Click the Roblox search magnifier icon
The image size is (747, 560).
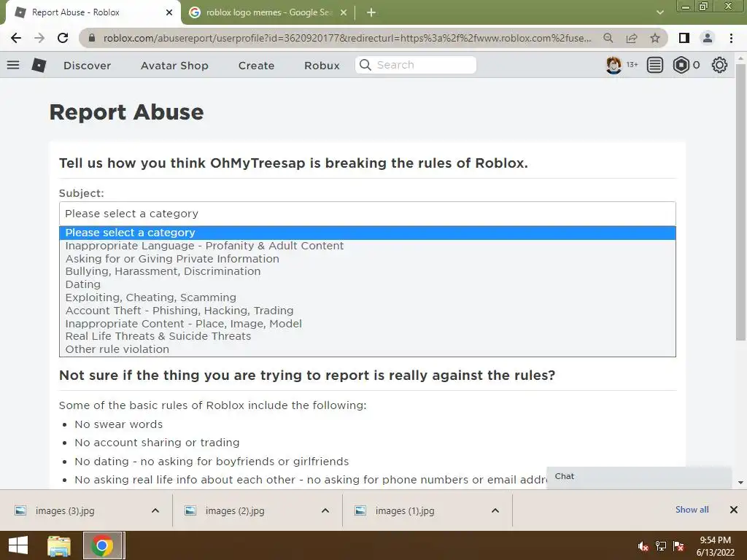click(365, 65)
